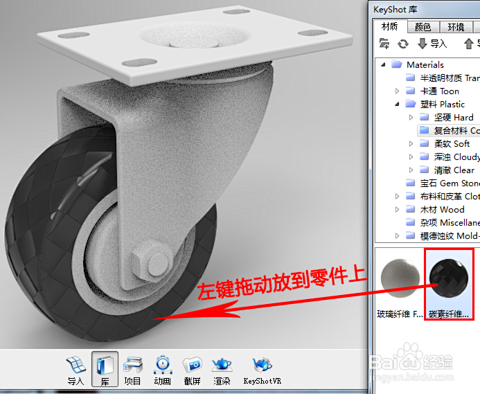Click the 导入 import arrow in library panel

(432, 44)
